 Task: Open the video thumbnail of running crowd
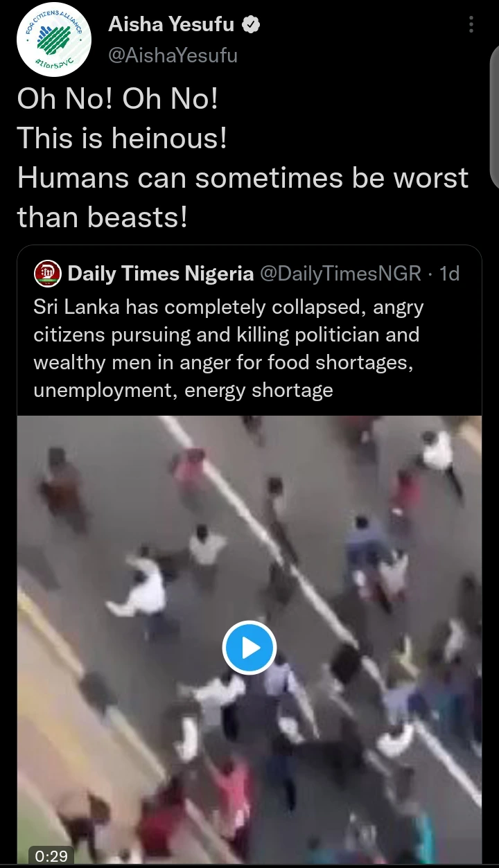(x=249, y=641)
